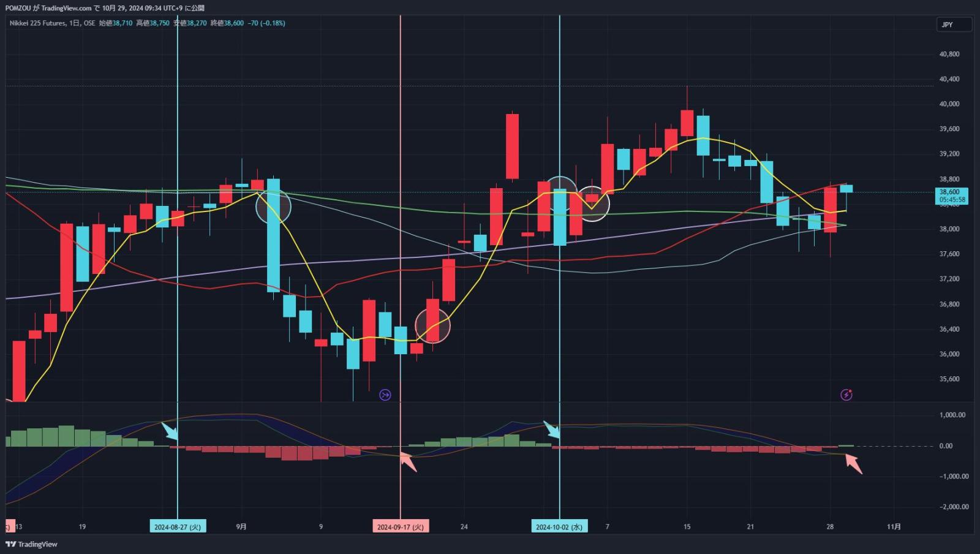Click the 40,800 price axis label
980x554 pixels.
coord(949,54)
